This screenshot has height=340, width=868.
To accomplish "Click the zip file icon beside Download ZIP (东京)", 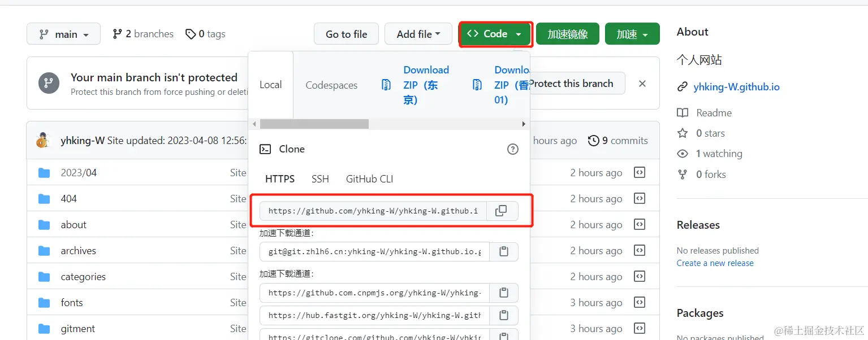I will 386,85.
